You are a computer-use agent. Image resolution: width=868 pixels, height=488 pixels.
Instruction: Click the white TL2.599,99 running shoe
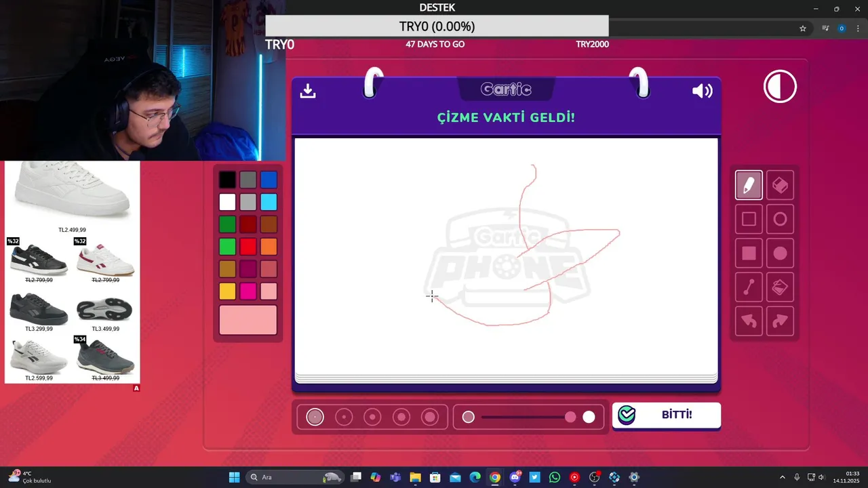[x=39, y=357]
